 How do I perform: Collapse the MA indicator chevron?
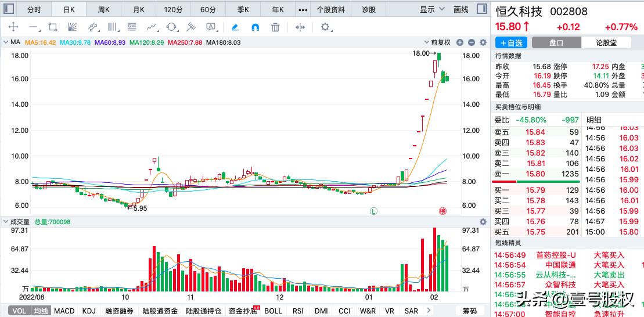point(6,42)
